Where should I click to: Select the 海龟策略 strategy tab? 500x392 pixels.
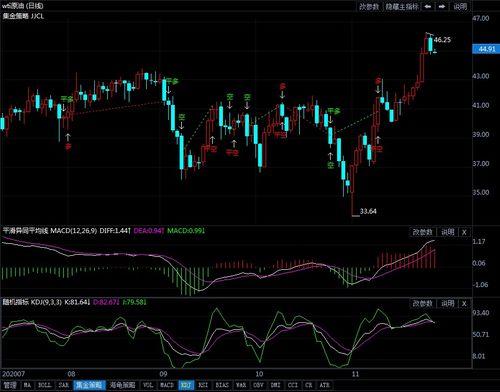[x=122, y=385]
